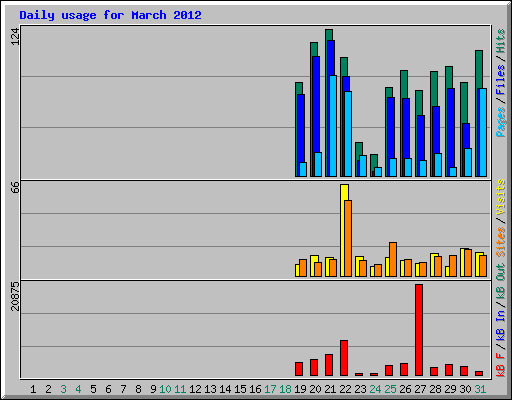512x400 pixels.
Task: Click day 10 on the x-axis
Action: pos(165,389)
